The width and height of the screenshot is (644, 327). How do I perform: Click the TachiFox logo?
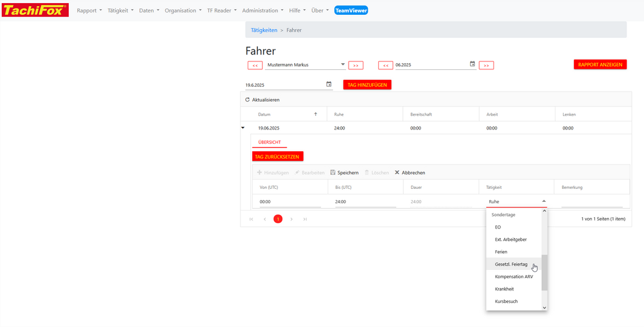pyautogui.click(x=35, y=10)
